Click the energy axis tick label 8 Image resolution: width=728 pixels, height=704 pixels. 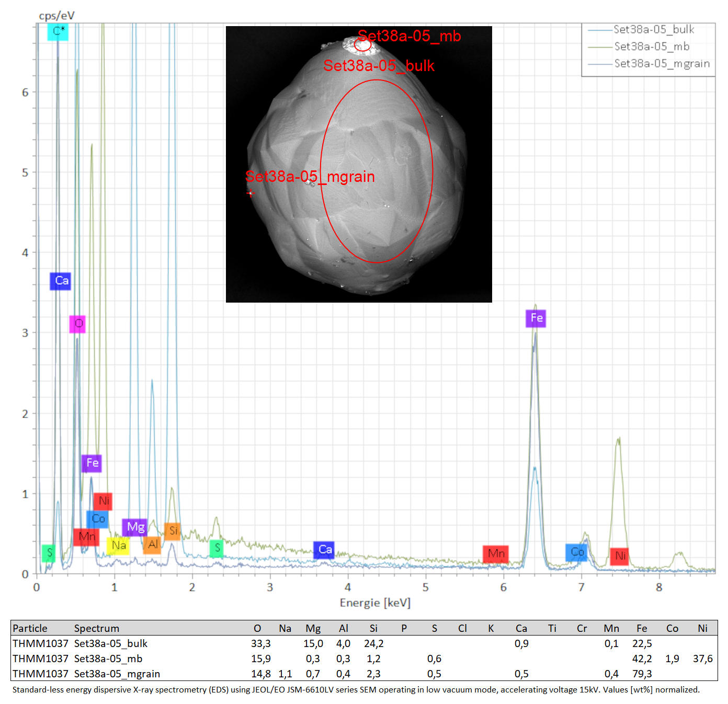(659, 587)
